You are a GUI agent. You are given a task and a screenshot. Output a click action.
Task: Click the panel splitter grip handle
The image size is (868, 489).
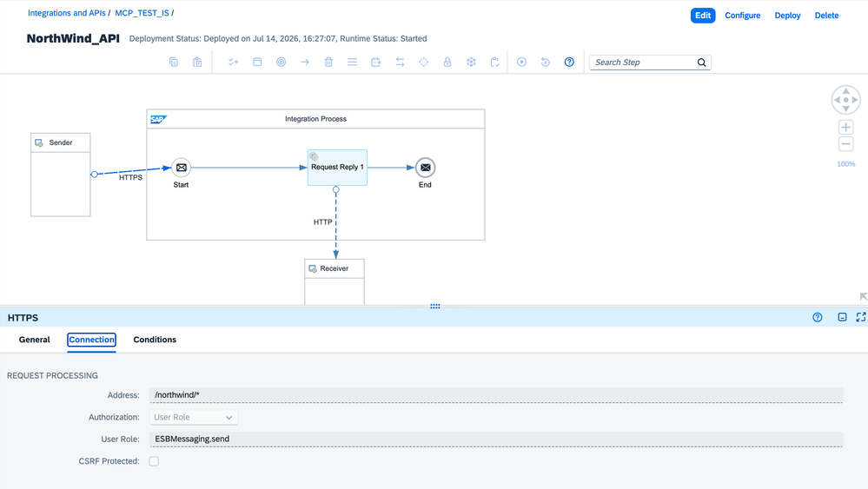coord(435,306)
